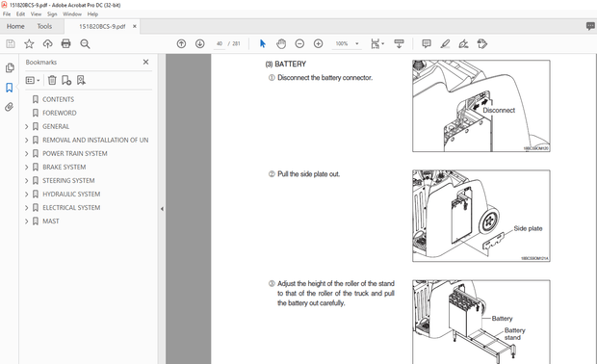Image resolution: width=597 pixels, height=364 pixels.
Task: Add the file to starred with star icon
Action: click(29, 43)
